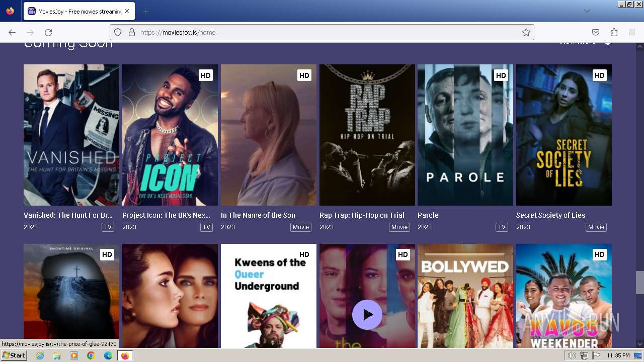Switch to the Firefox taskbar button

(x=125, y=355)
